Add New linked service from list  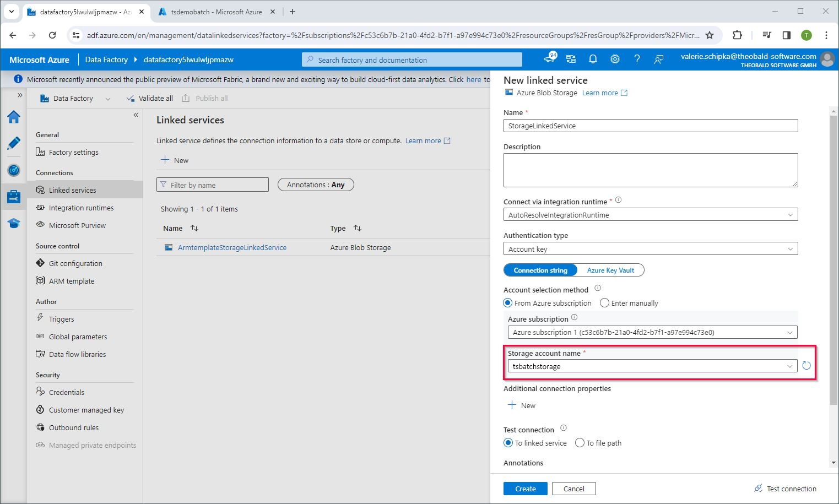tap(175, 160)
